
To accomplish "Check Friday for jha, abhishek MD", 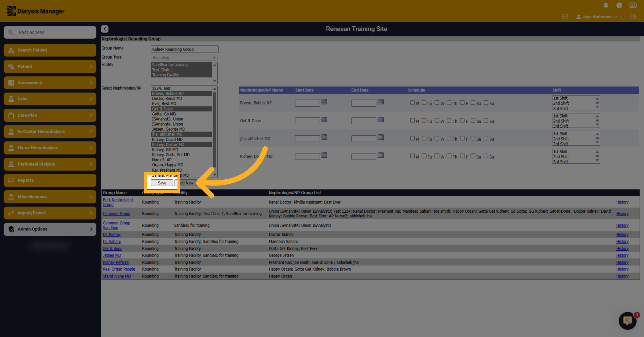I will pos(462,138).
